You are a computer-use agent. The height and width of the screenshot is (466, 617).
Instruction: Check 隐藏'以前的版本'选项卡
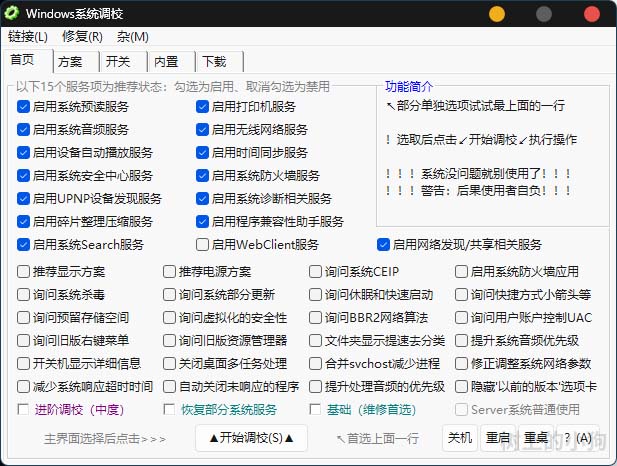pyautogui.click(x=461, y=386)
